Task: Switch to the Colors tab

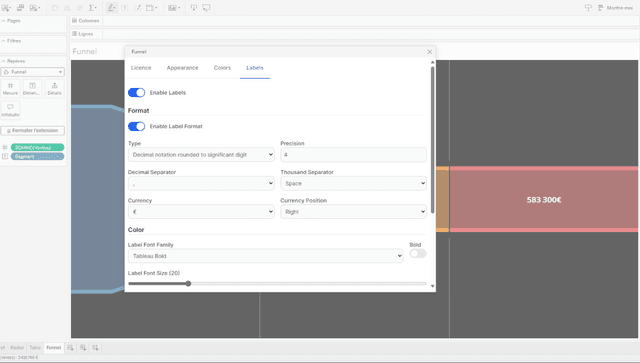Action: 222,68
